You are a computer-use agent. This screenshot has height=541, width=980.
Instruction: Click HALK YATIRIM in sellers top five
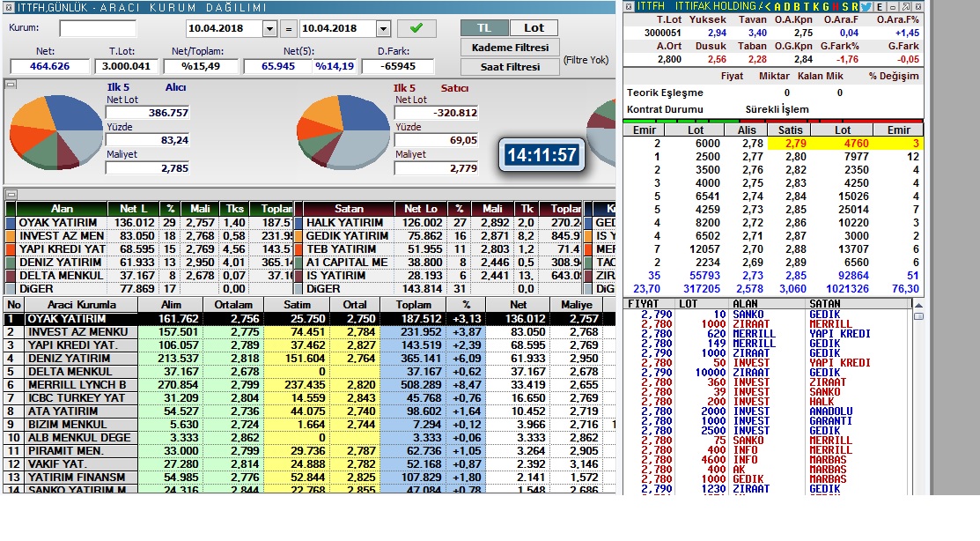[x=344, y=223]
